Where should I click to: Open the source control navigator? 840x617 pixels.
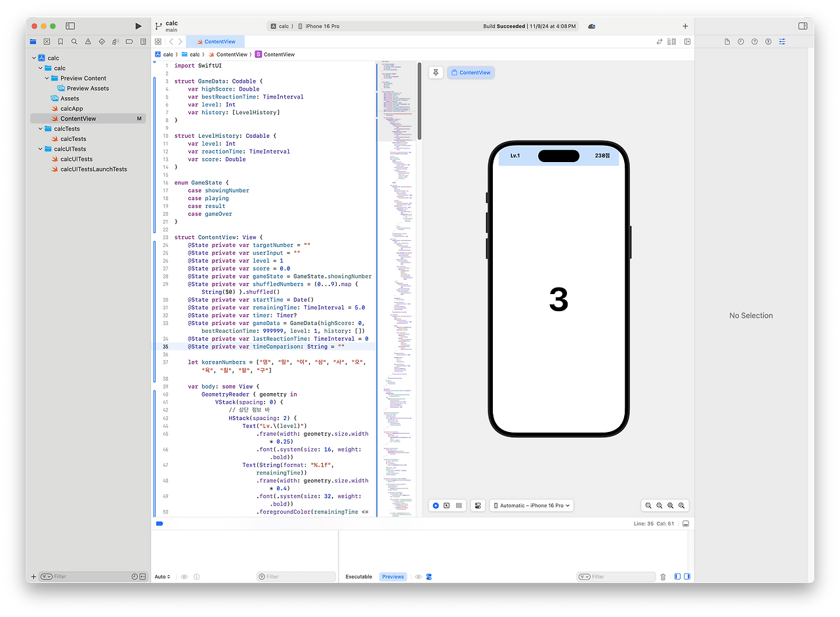(47, 41)
